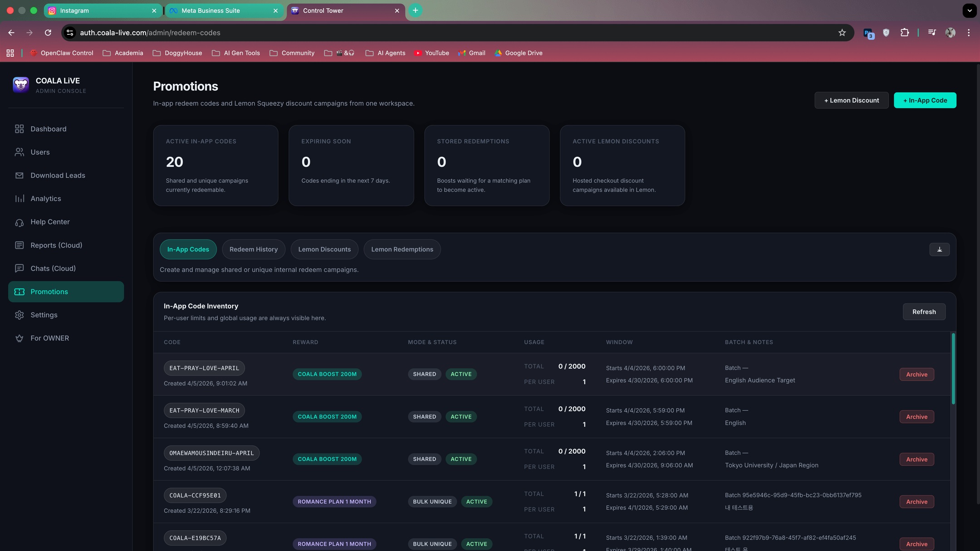The width and height of the screenshot is (980, 551).
Task: Open the export download icon near tabs
Action: [x=939, y=249]
